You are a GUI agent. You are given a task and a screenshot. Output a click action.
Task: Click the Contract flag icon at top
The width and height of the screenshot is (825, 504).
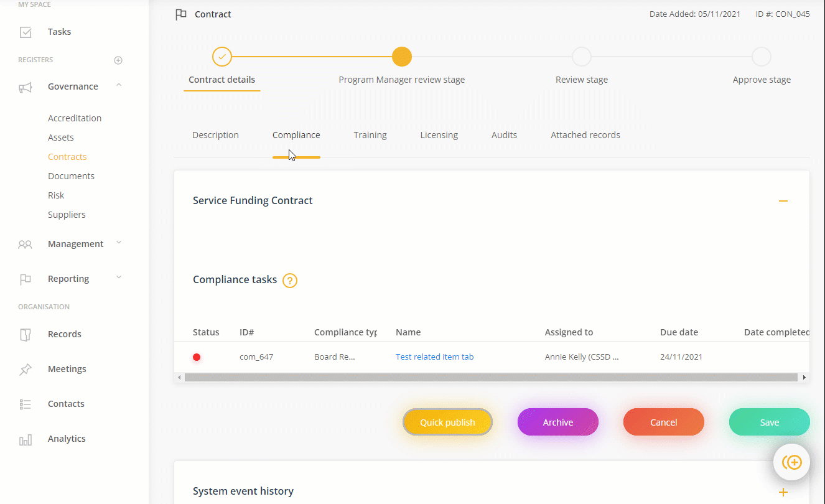(x=180, y=14)
